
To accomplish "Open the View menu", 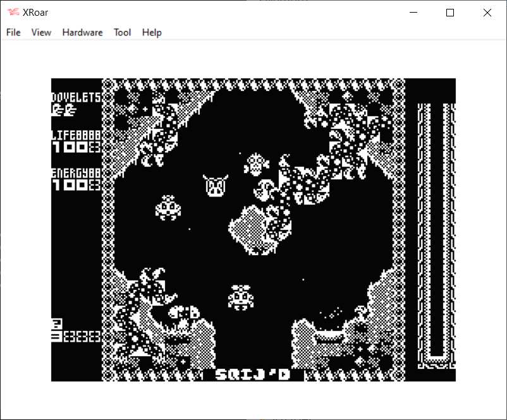I will pyautogui.click(x=41, y=32).
